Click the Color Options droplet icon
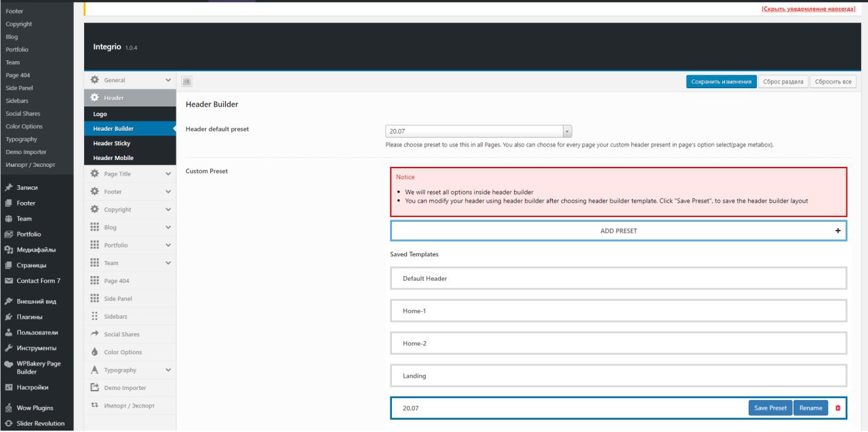Image resolution: width=868 pixels, height=432 pixels. 95,353
